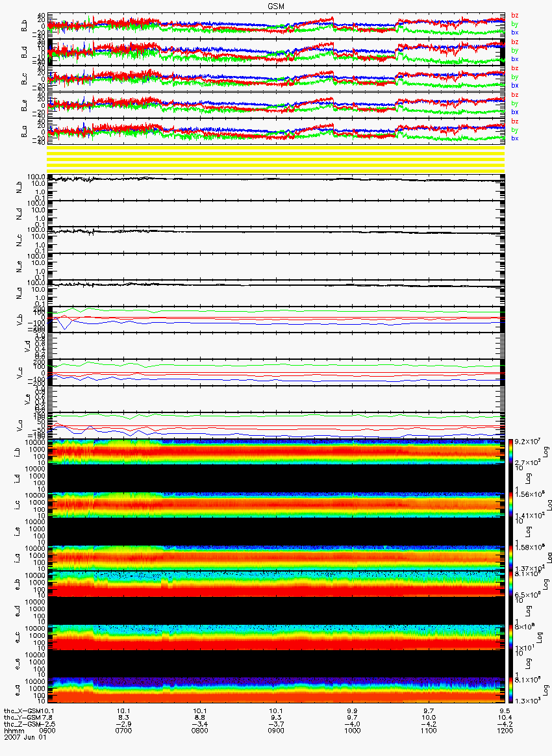This screenshot has height=756, width=552.
Task: Pick the N_a density panel label
Action: [x=19, y=293]
